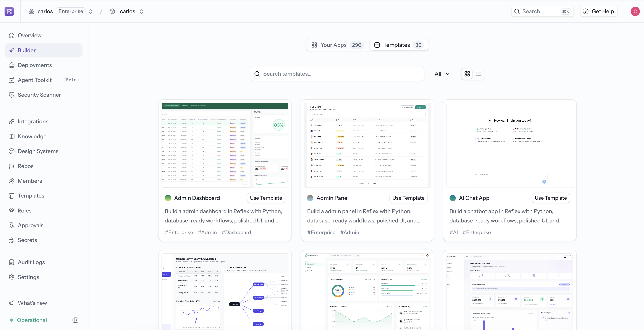This screenshot has height=330, width=644.
Task: View Audit Logs
Action: [44, 262]
